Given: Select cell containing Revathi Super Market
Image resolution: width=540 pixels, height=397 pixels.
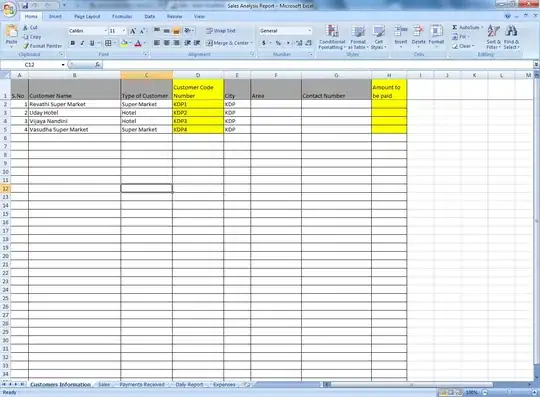Looking at the screenshot, I should 74,104.
